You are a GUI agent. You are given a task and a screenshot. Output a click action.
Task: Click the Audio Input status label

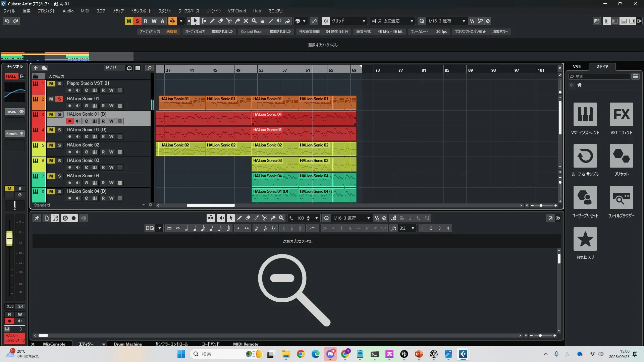pyautogui.click(x=150, y=32)
